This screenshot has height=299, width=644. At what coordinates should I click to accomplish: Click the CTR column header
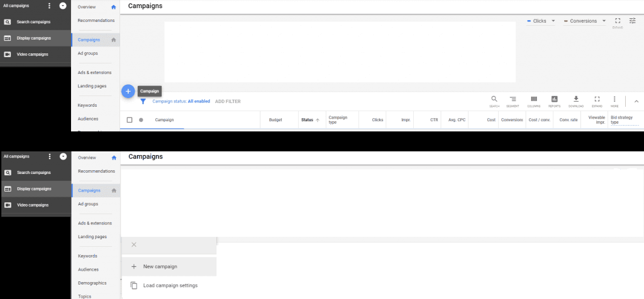pos(434,120)
